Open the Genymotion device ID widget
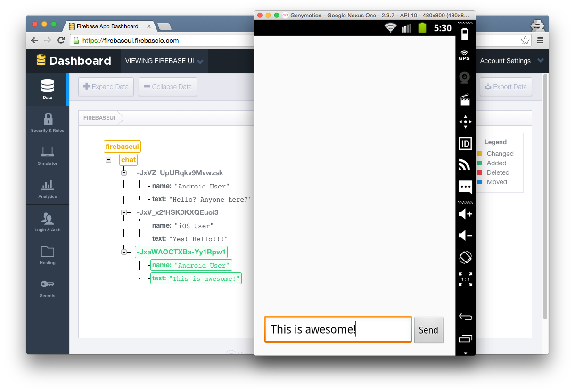Viewport: 575px width, 392px height. [x=465, y=143]
